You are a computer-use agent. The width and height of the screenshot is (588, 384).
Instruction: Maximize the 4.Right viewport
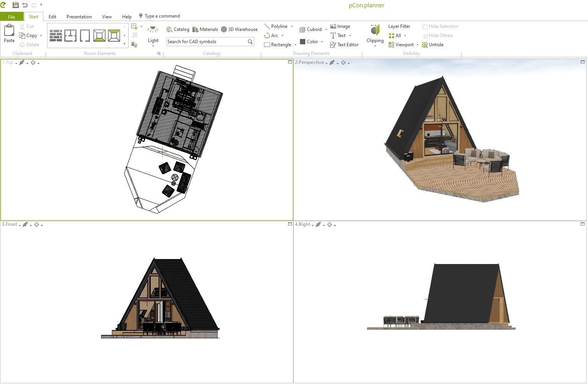click(583, 224)
